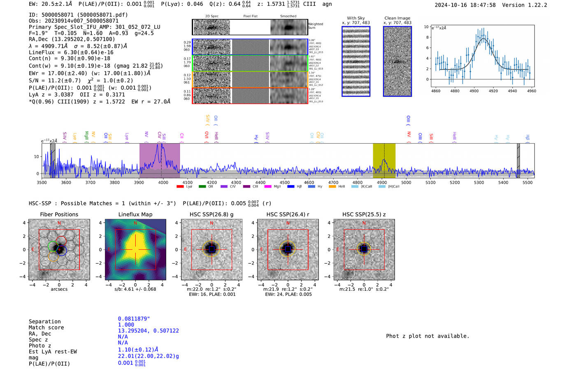
Task: Click the 'S/N = 11.2(±0.7)' text
Action: [55, 80]
